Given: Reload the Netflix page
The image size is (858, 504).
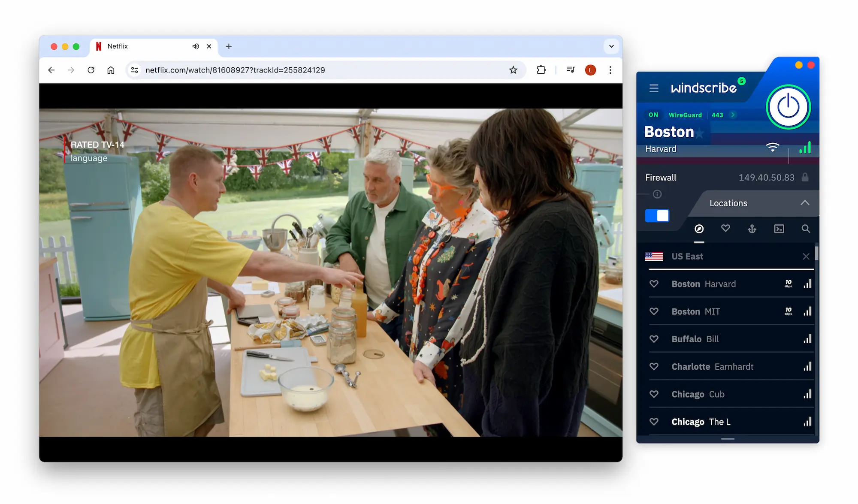Looking at the screenshot, I should point(91,70).
